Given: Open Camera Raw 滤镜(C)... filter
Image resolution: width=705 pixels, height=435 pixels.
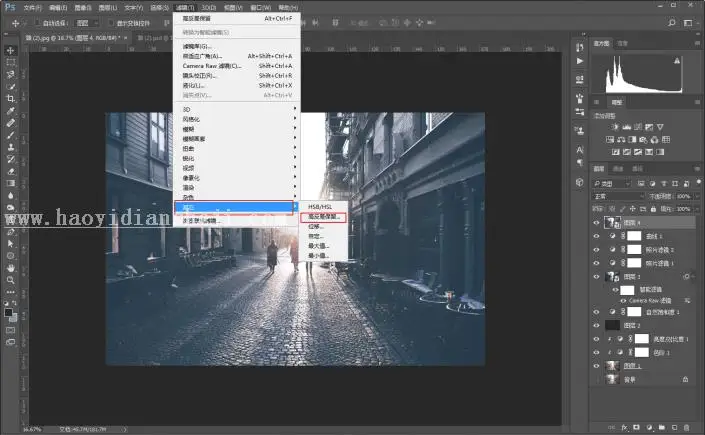Looking at the screenshot, I should (237, 66).
